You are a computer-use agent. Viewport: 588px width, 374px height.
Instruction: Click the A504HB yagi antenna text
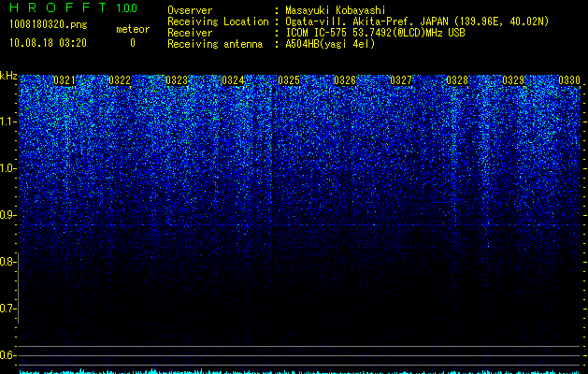point(330,44)
